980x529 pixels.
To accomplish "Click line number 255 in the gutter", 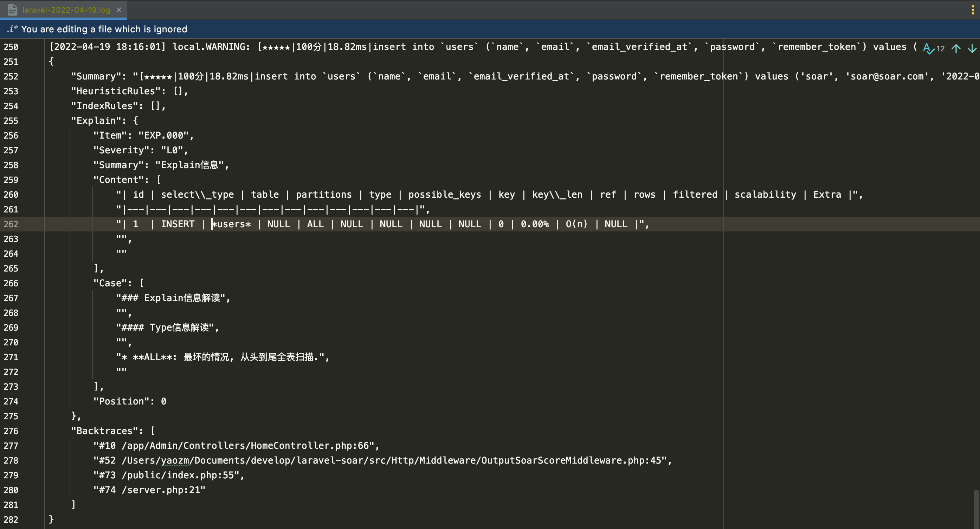I will point(11,121).
